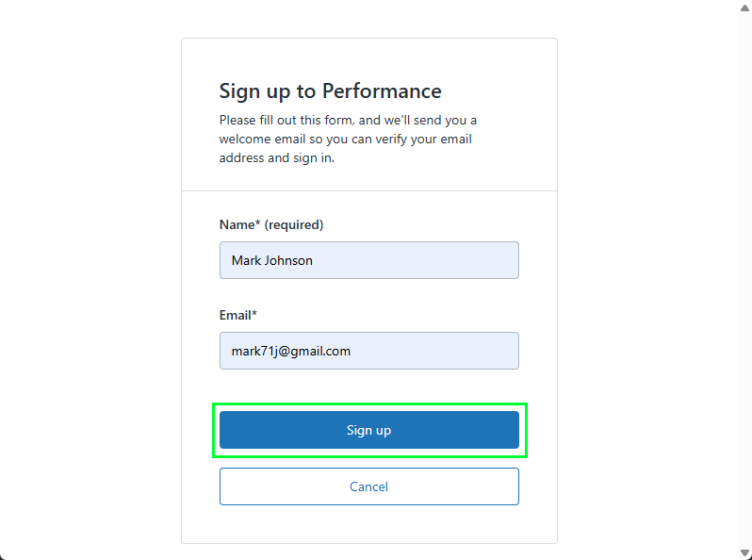Click the "Email*" field label
Image resolution: width=752 pixels, height=560 pixels.
pos(237,315)
